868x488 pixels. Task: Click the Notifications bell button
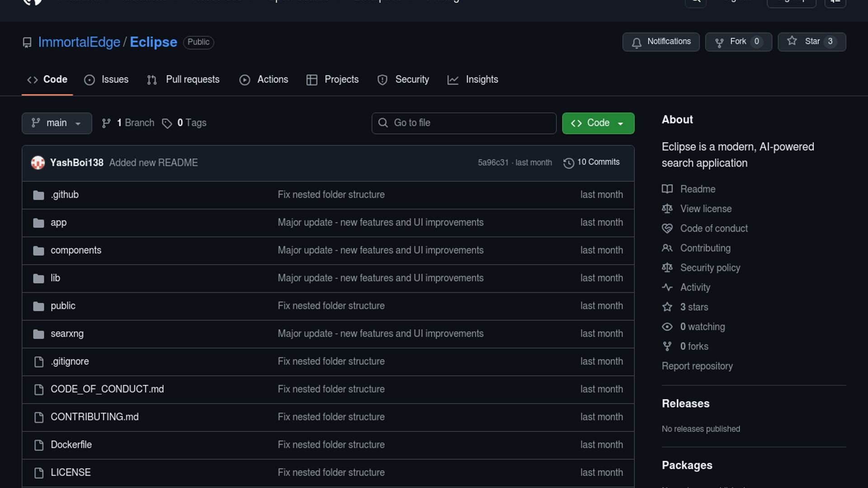coord(660,42)
